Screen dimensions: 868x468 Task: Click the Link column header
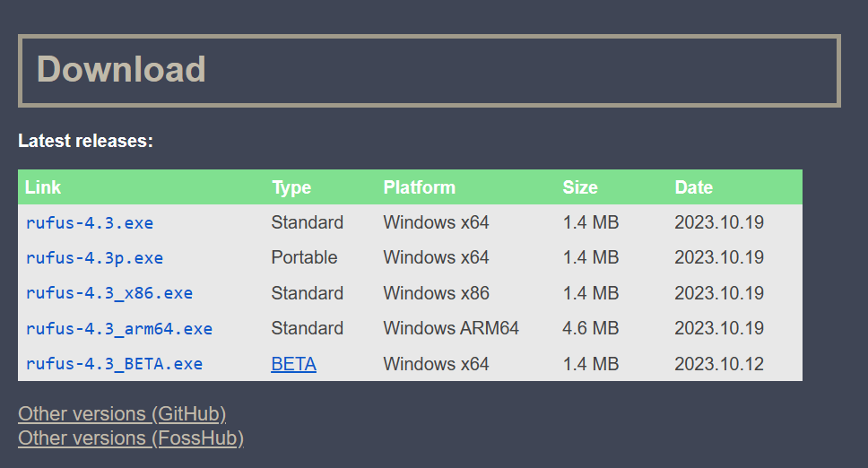[x=43, y=187]
